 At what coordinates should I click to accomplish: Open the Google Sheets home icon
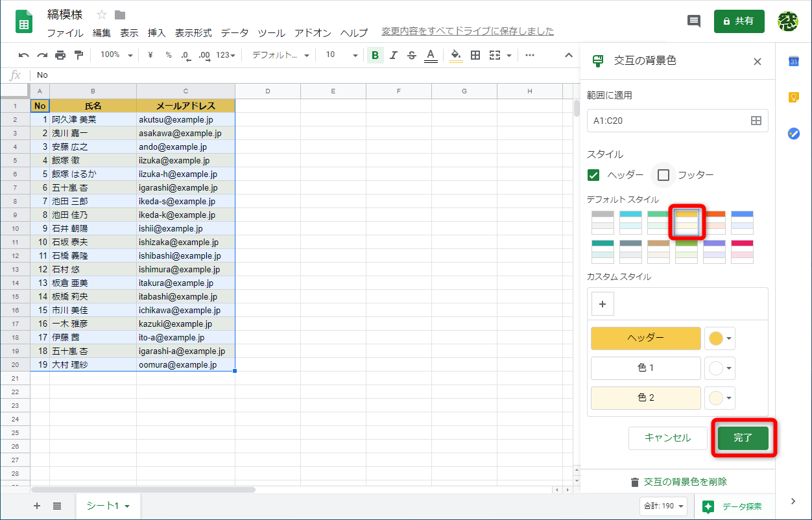[24, 22]
